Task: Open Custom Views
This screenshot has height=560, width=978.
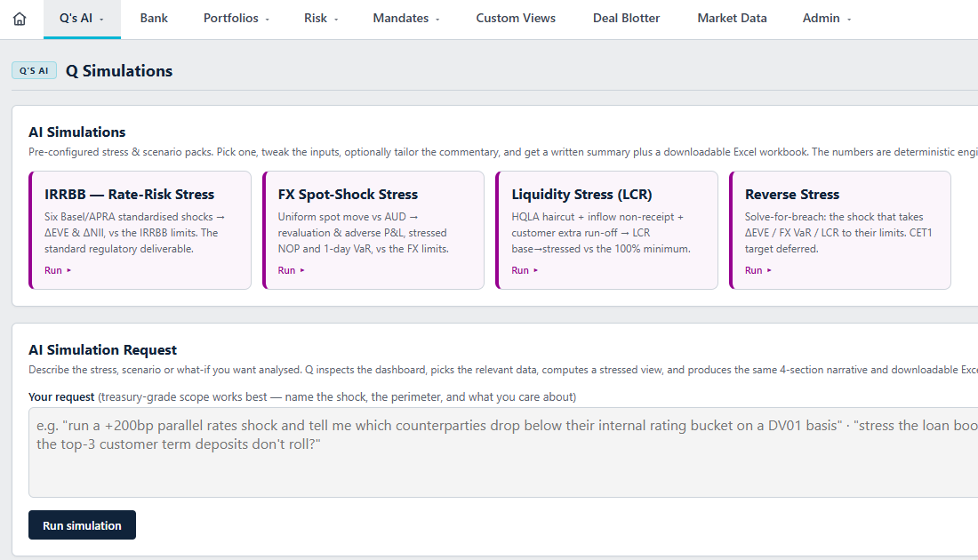Action: pos(516,19)
